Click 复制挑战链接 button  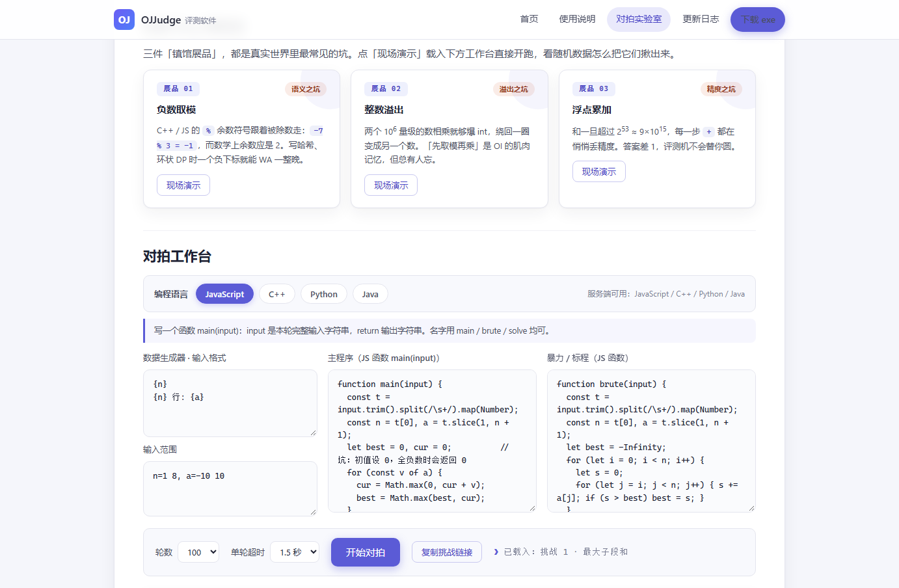[x=447, y=552]
